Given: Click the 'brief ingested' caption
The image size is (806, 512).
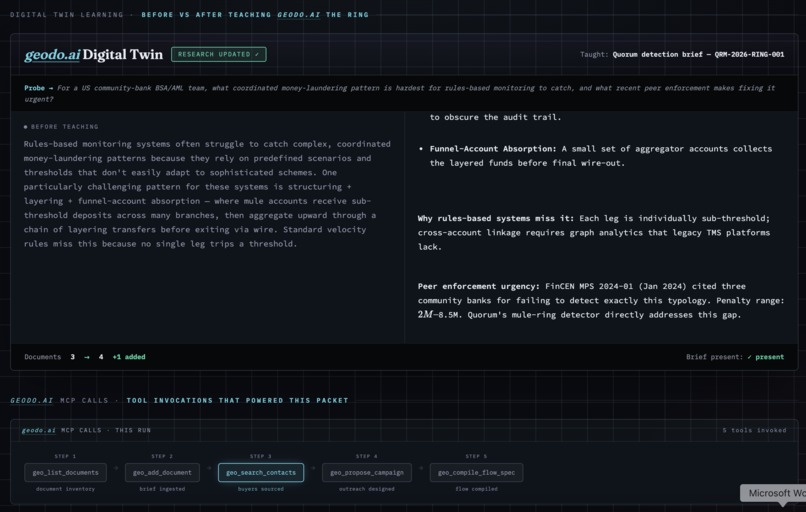Looking at the screenshot, I should [x=162, y=489].
